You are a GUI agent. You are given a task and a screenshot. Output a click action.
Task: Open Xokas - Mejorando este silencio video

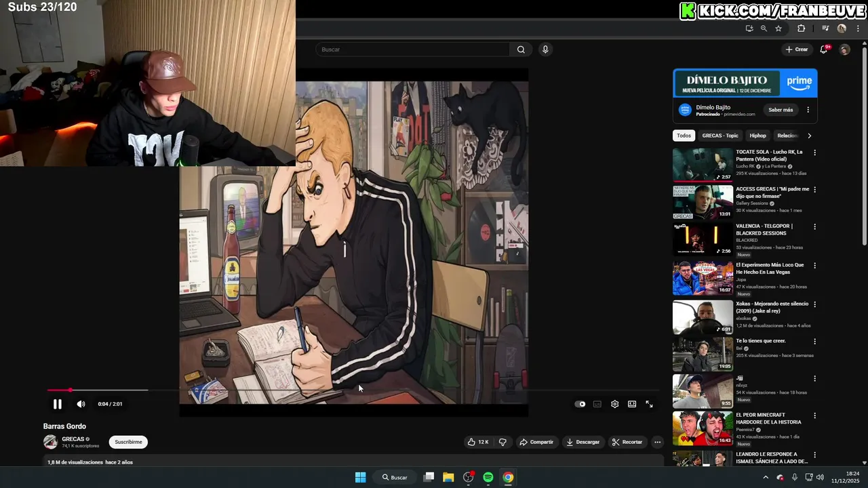pos(703,317)
